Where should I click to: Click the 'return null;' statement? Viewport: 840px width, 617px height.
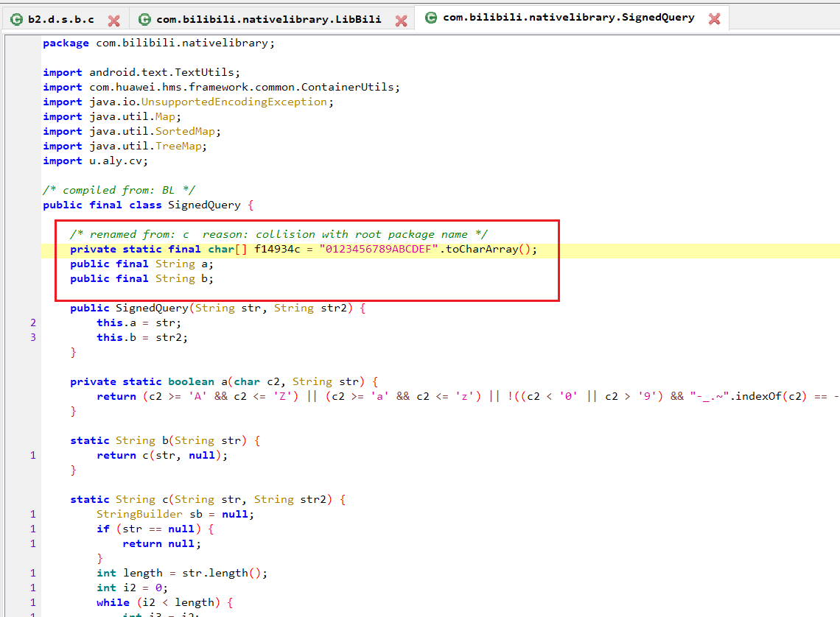tap(162, 543)
